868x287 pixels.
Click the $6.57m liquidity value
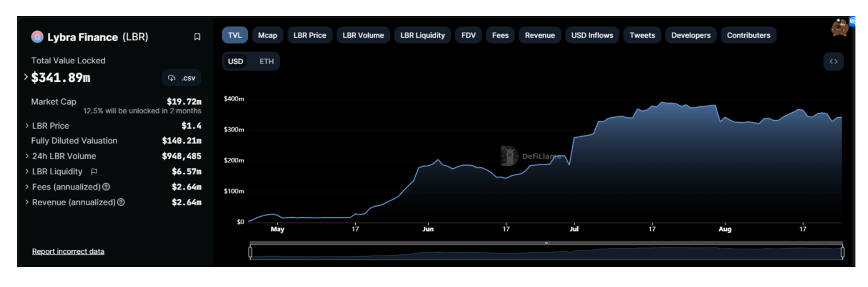(186, 172)
